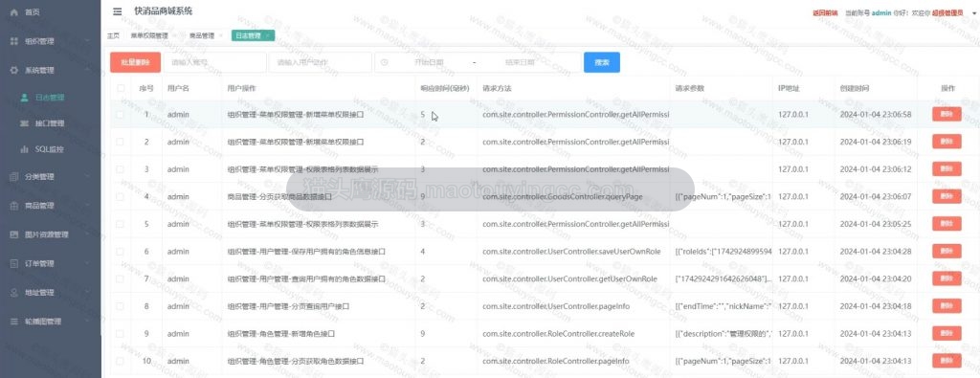Image resolution: width=980 pixels, height=378 pixels.
Task: Click the blue 搜索 search button
Action: [602, 62]
